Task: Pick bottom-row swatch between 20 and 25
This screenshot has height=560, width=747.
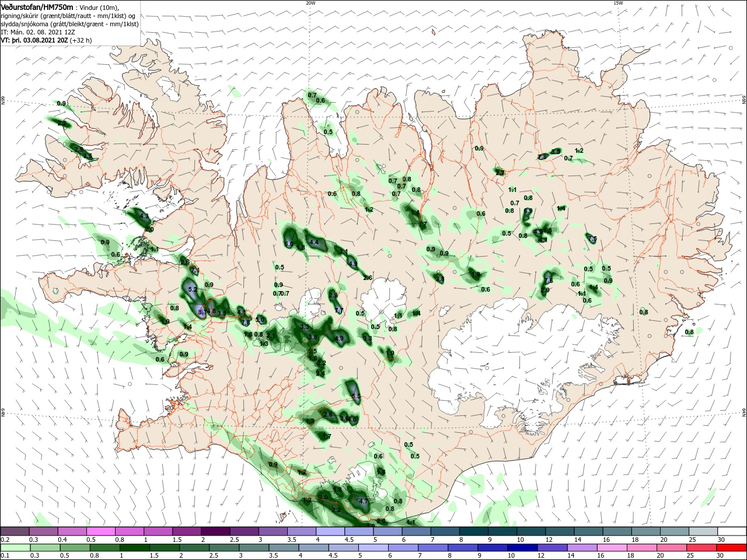Action: point(672,548)
